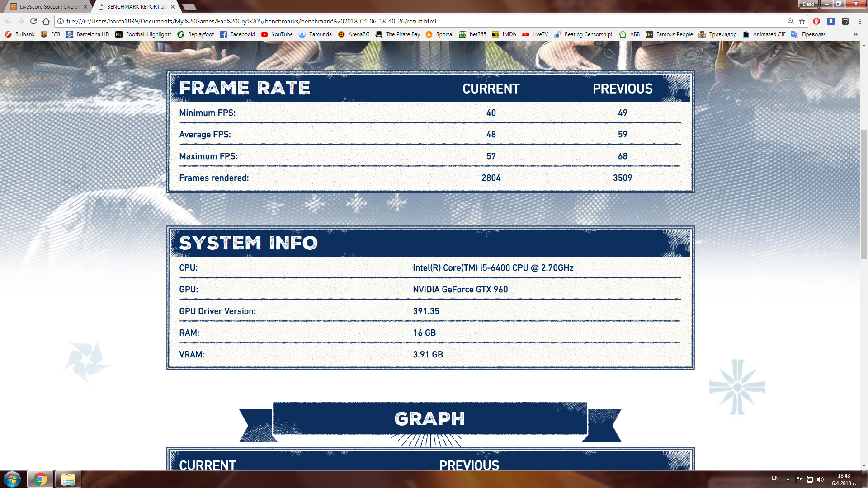Open the YouTube bookmark
Screen dimensions: 868x488
[x=277, y=34]
